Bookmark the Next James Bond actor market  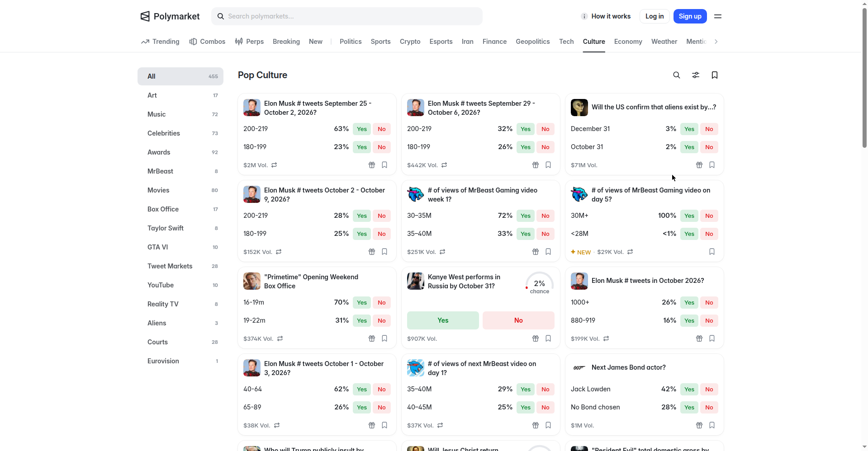point(712,425)
